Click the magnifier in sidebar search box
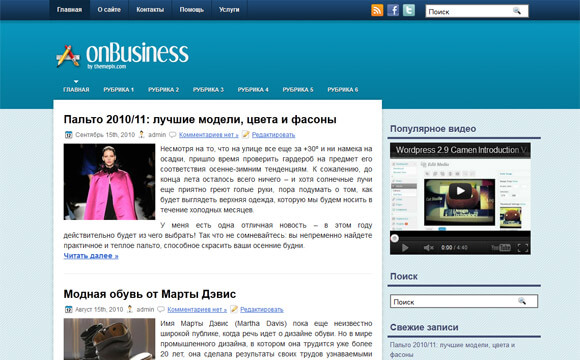This screenshot has height=360, width=580. tap(522, 301)
